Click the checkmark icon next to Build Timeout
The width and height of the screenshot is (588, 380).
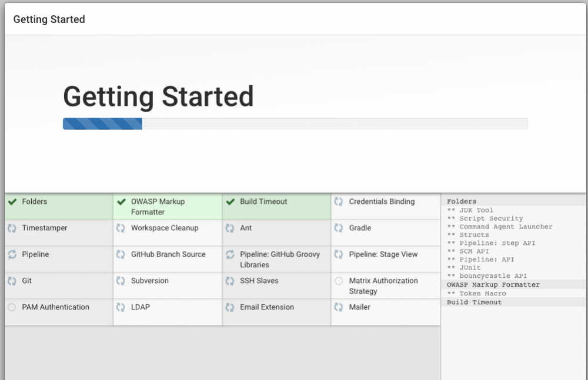click(230, 201)
